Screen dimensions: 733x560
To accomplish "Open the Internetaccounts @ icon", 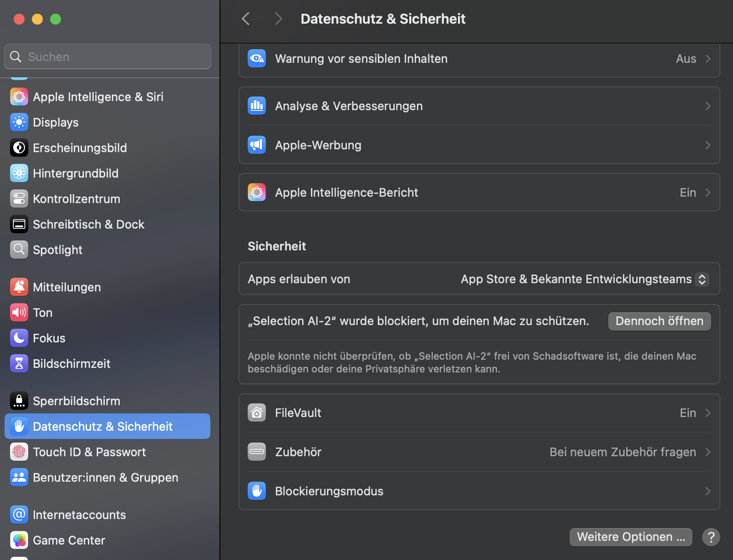I will point(19,515).
